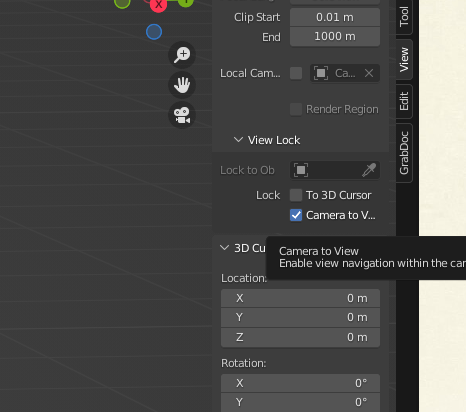Pick object with Lock to Object eyedropper
466x412 pixels.
(369, 170)
